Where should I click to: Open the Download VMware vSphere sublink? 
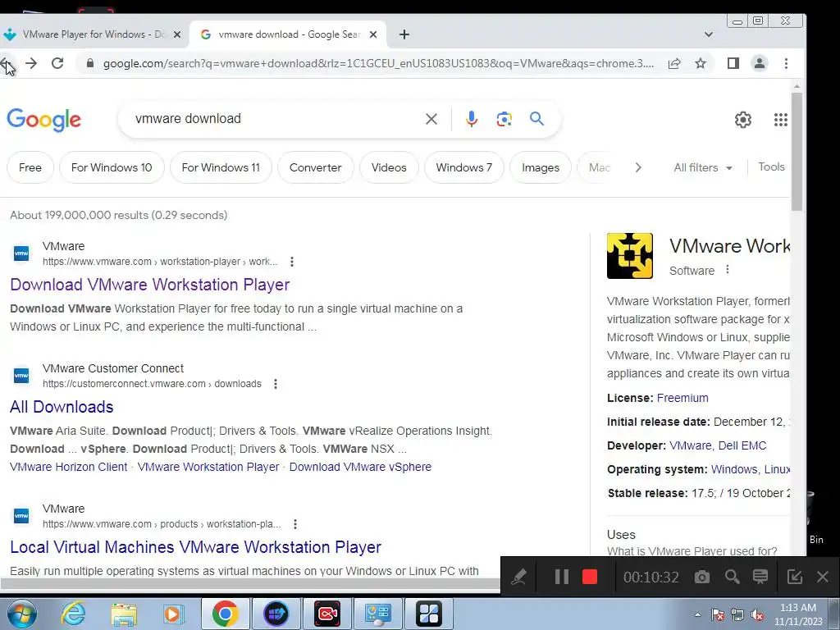coord(360,467)
